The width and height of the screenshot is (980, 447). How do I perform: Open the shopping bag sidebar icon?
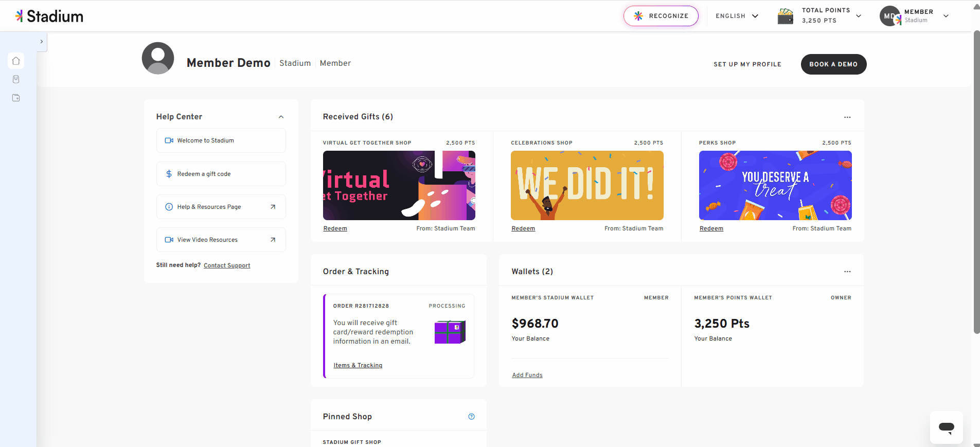(x=16, y=79)
